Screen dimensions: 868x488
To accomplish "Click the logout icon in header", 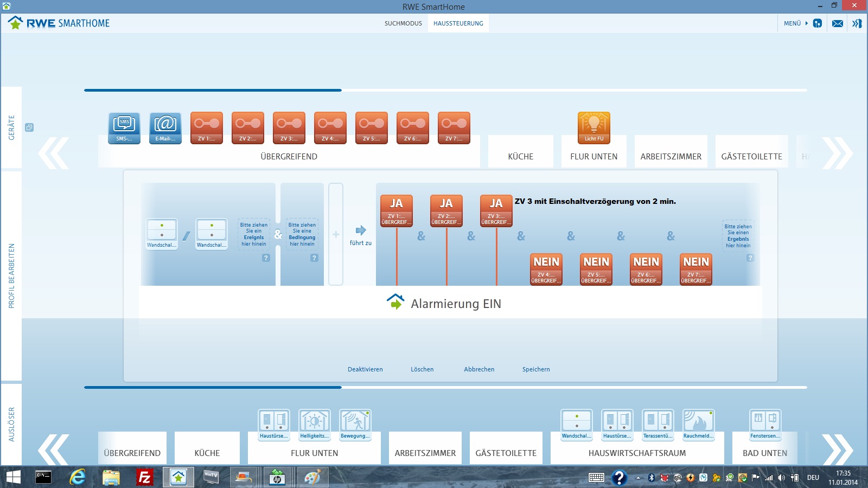I will click(x=857, y=23).
